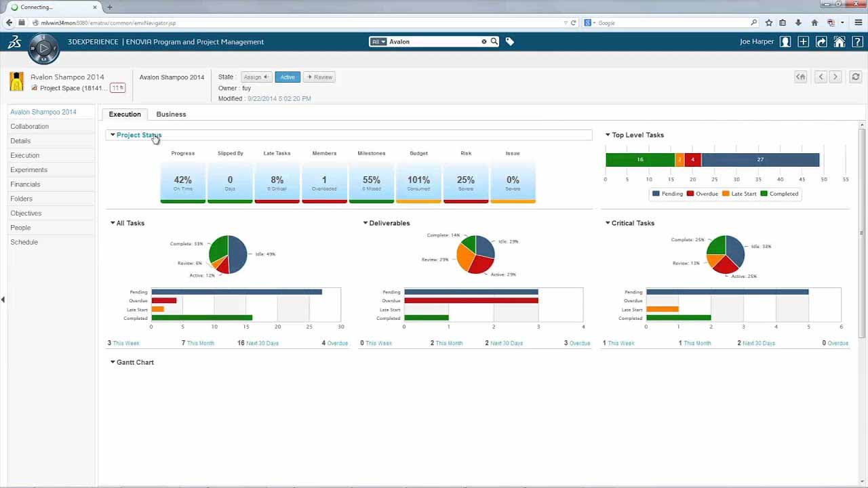Viewport: 868px width, 488px height.
Task: Collapse the Project Status section
Action: pyautogui.click(x=113, y=135)
